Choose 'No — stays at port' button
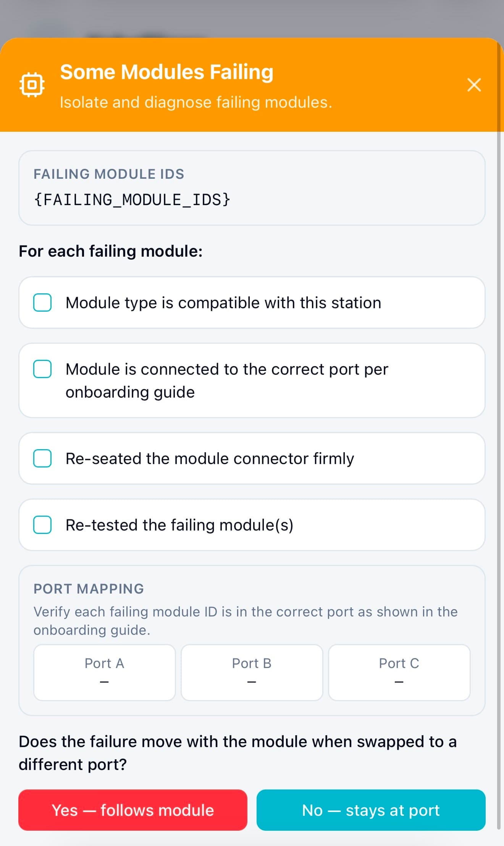This screenshot has height=846, width=504. pyautogui.click(x=371, y=810)
